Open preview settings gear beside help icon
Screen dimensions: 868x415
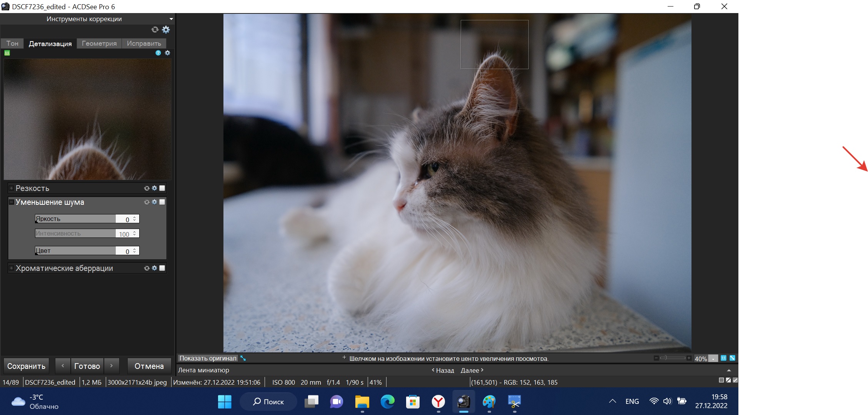pyautogui.click(x=167, y=53)
